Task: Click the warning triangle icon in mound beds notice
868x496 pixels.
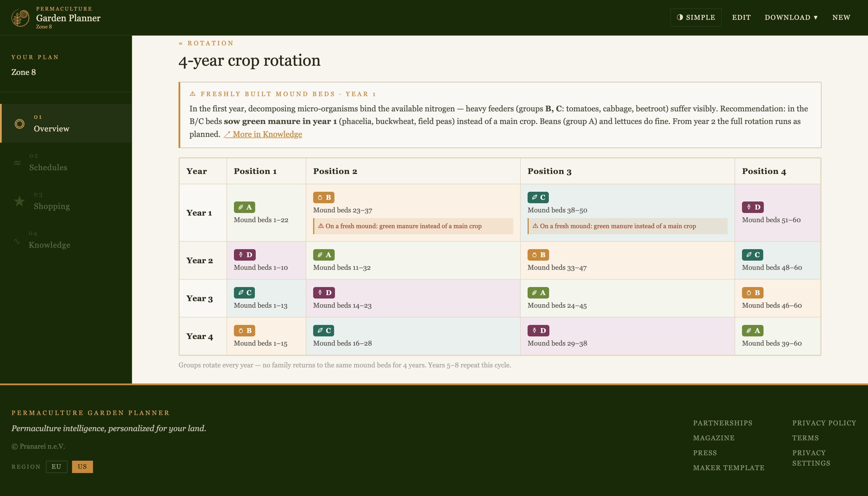Action: click(193, 94)
